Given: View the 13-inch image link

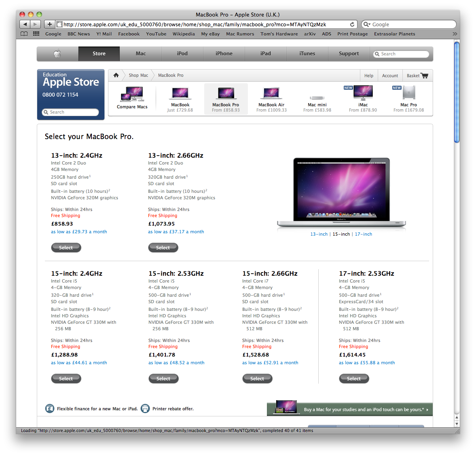Looking at the screenshot, I should click(319, 234).
